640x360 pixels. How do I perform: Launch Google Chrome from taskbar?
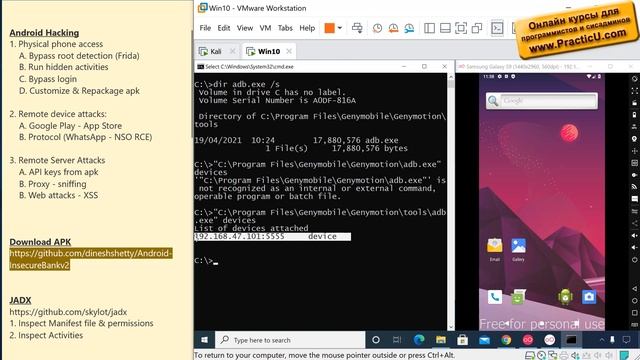tap(506, 340)
